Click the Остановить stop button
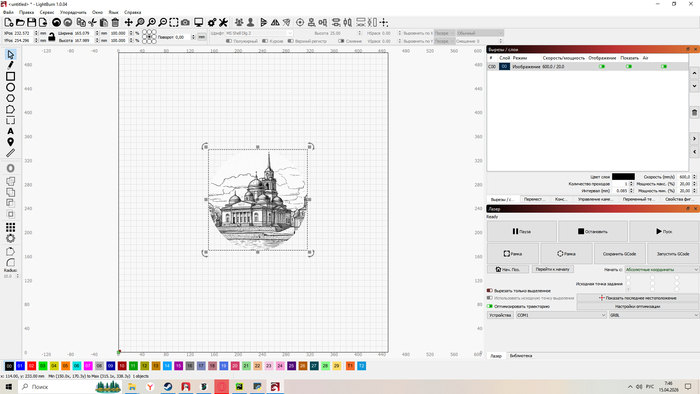 click(x=592, y=232)
